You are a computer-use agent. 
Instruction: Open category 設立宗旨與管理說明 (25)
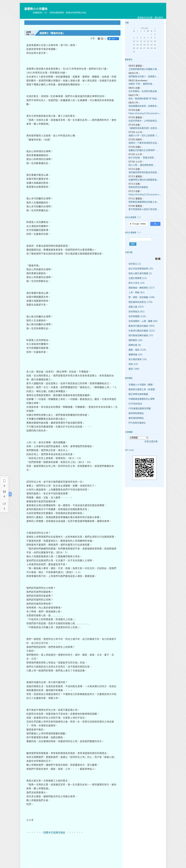141,269
